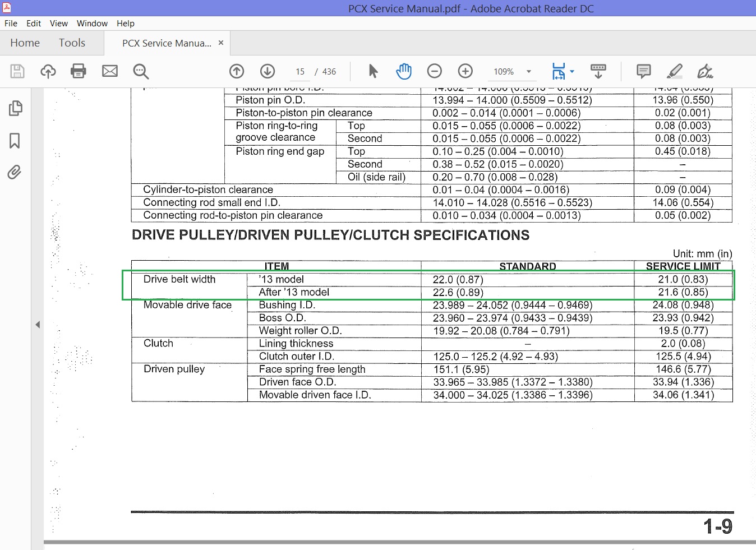Zoom in with the plus icon
This screenshot has width=756, height=550.
[x=465, y=71]
